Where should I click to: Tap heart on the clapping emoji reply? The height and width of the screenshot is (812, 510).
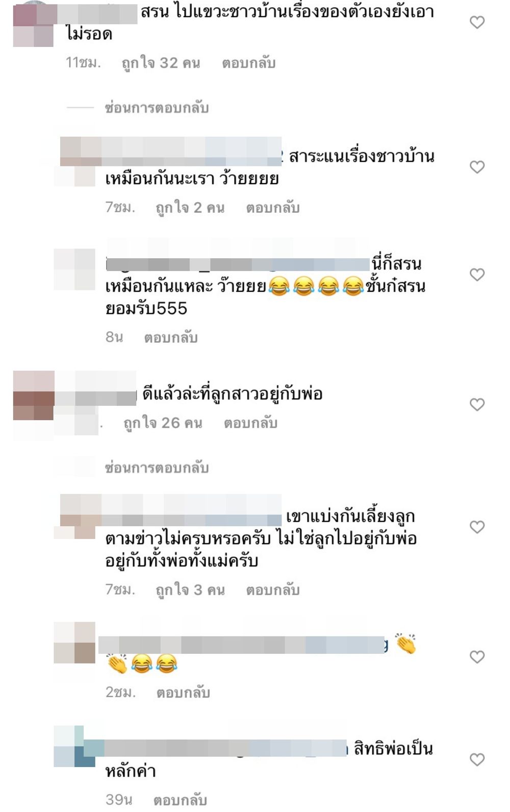tap(477, 657)
